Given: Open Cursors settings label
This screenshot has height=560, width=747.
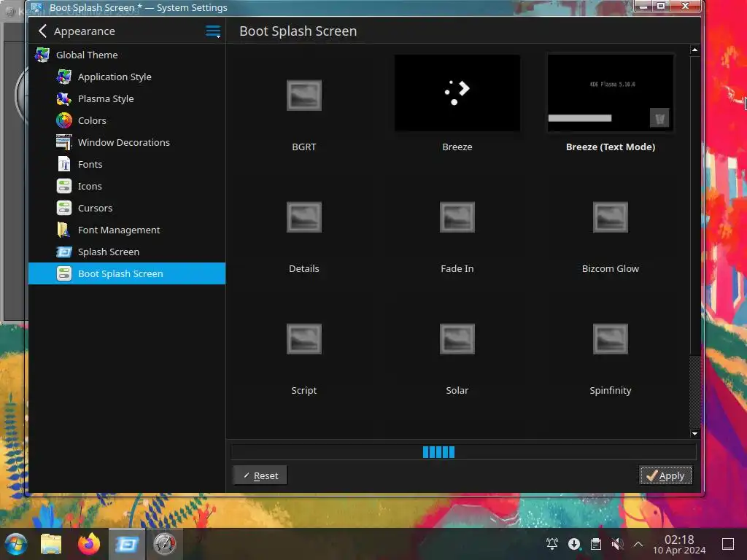Looking at the screenshot, I should (95, 208).
